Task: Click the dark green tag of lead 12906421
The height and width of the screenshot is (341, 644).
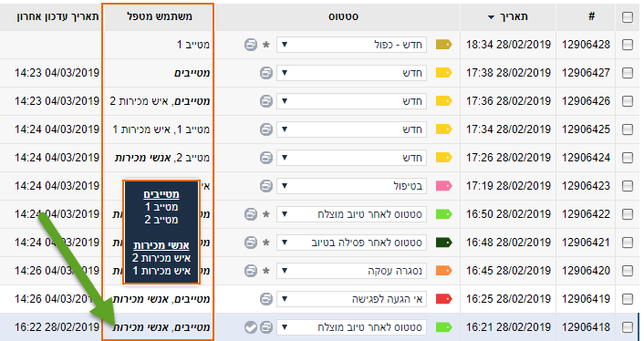Action: 443,243
